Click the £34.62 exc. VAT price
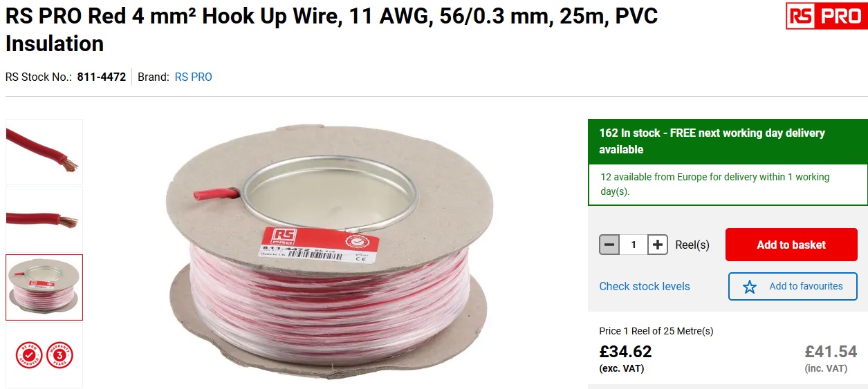868x389 pixels. click(625, 352)
